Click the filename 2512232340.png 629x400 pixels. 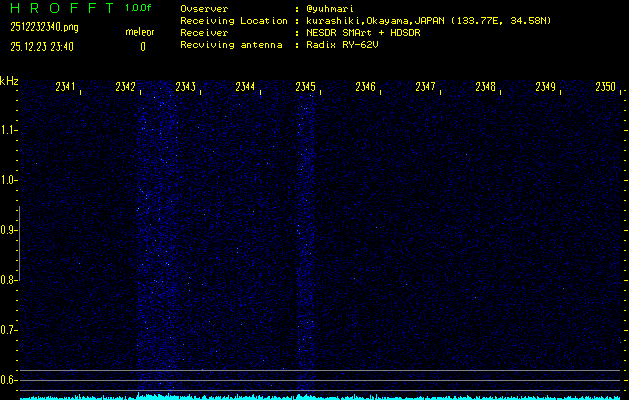tap(44, 27)
